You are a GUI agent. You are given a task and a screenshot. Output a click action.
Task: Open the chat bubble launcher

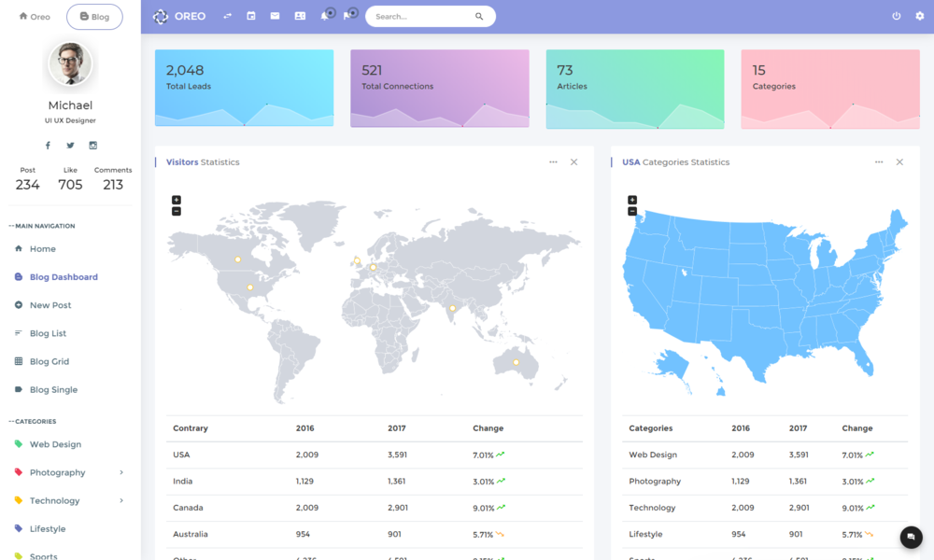coord(911,538)
